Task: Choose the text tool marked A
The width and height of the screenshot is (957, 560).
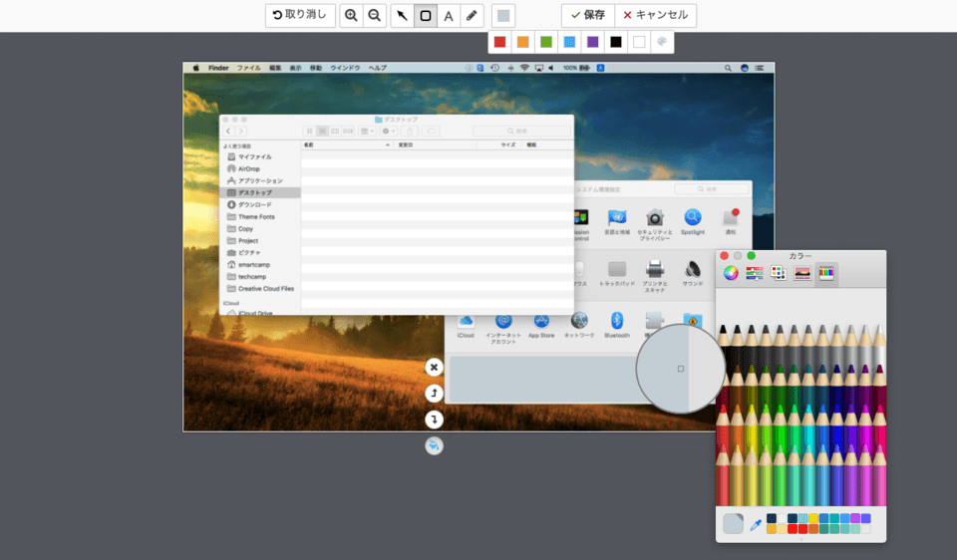Action: (449, 15)
